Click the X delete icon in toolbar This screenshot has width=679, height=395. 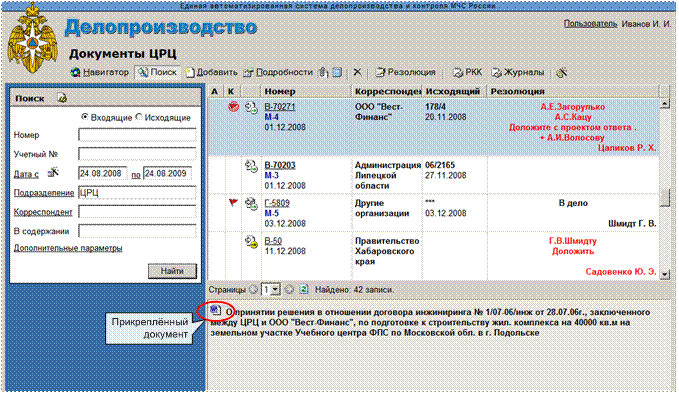(357, 72)
